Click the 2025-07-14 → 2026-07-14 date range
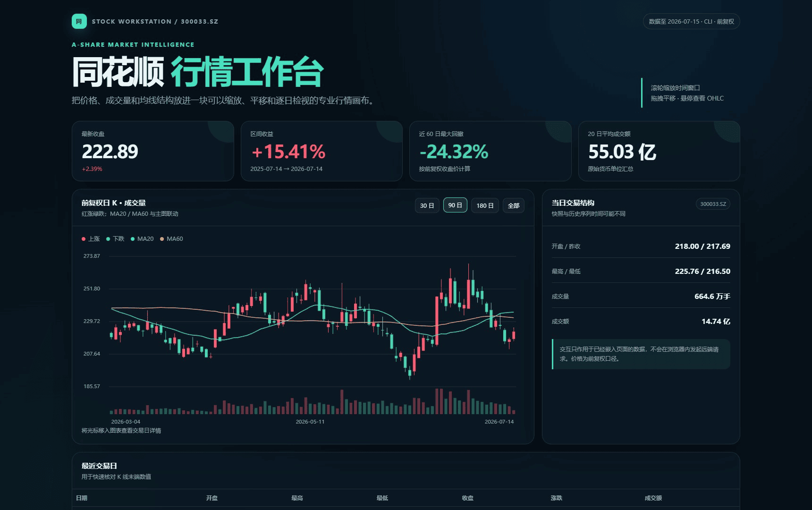Screen dimensions: 812x510 coord(287,169)
